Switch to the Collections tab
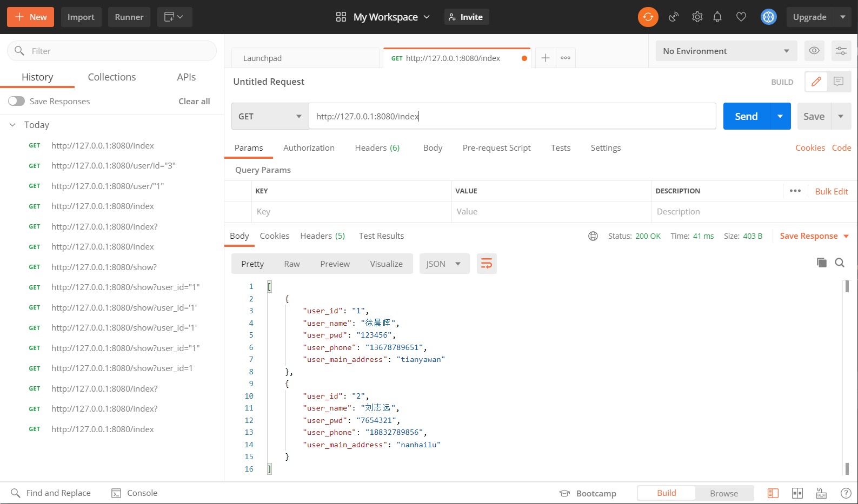 (x=112, y=77)
